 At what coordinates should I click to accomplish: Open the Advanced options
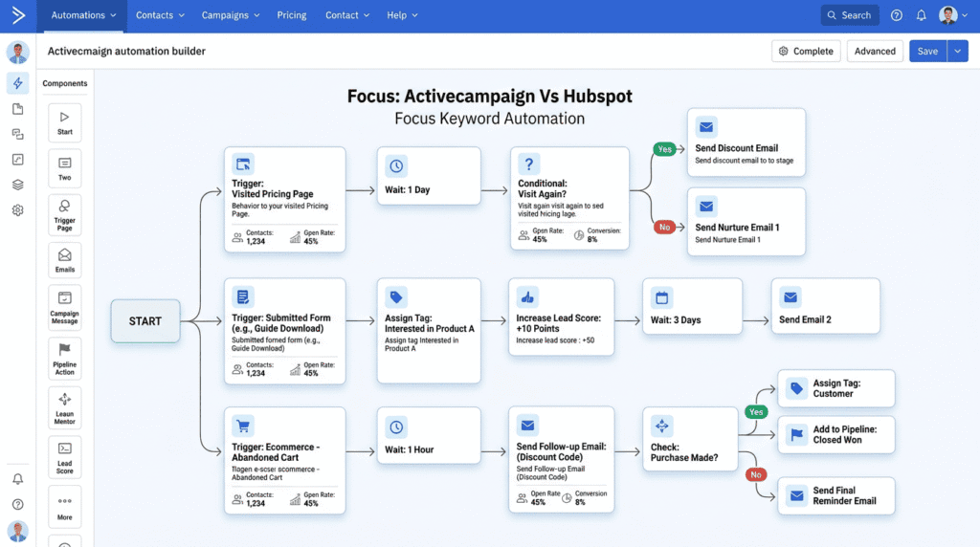(875, 52)
